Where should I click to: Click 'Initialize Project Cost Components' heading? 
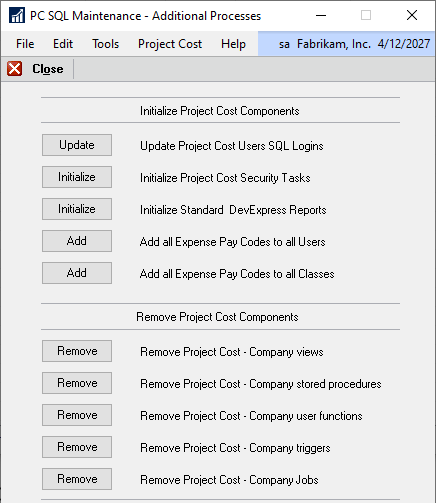219,111
